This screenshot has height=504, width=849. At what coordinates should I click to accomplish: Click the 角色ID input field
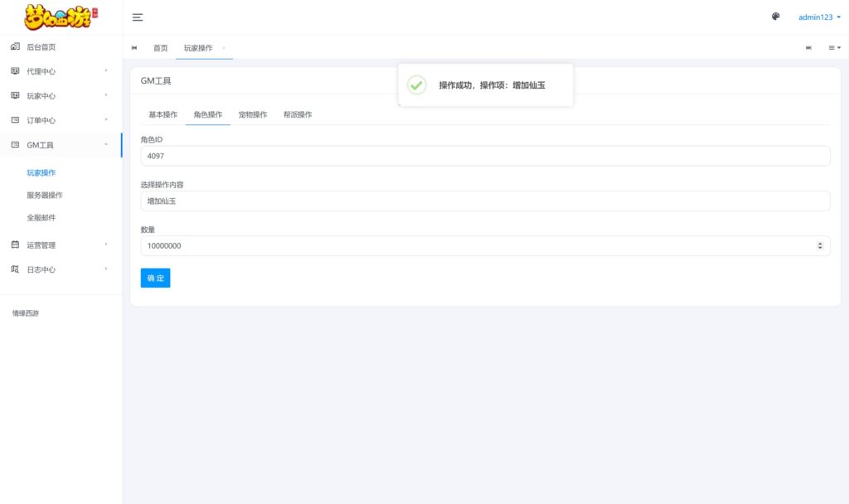485,156
